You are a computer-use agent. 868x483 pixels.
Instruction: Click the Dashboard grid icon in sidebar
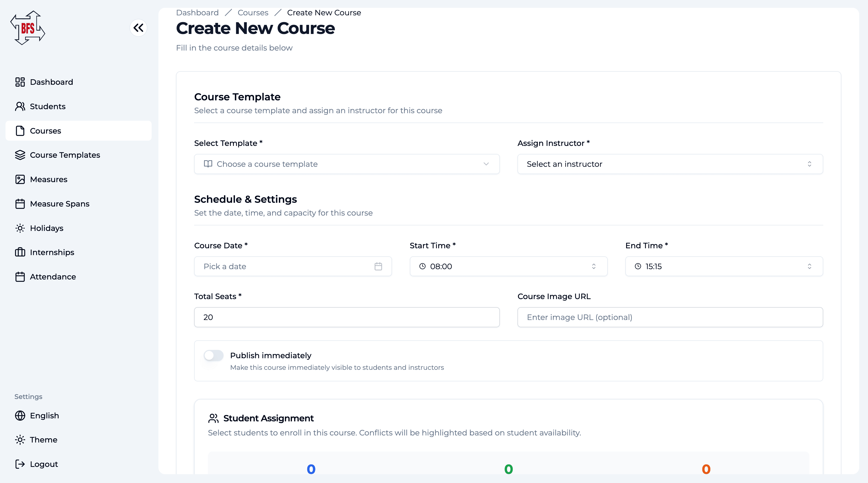(x=20, y=82)
